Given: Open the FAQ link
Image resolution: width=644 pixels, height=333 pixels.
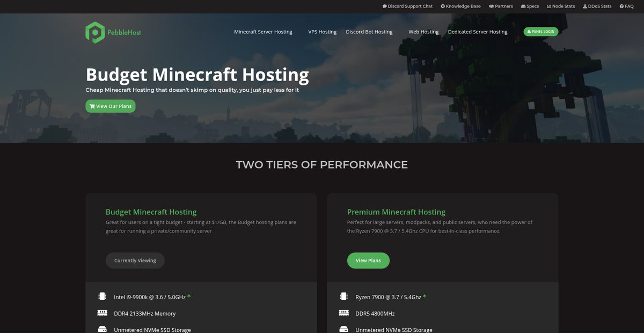Looking at the screenshot, I should tap(627, 6).
